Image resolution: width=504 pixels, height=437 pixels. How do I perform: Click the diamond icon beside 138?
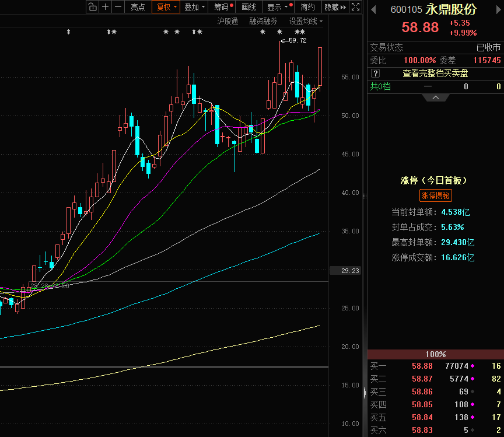[x=473, y=417]
